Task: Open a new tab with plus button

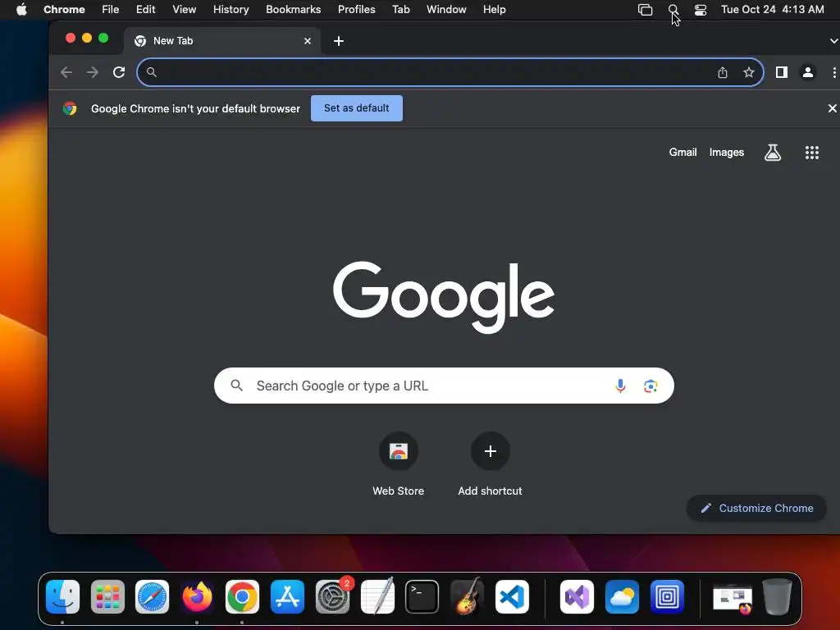Action: (339, 41)
